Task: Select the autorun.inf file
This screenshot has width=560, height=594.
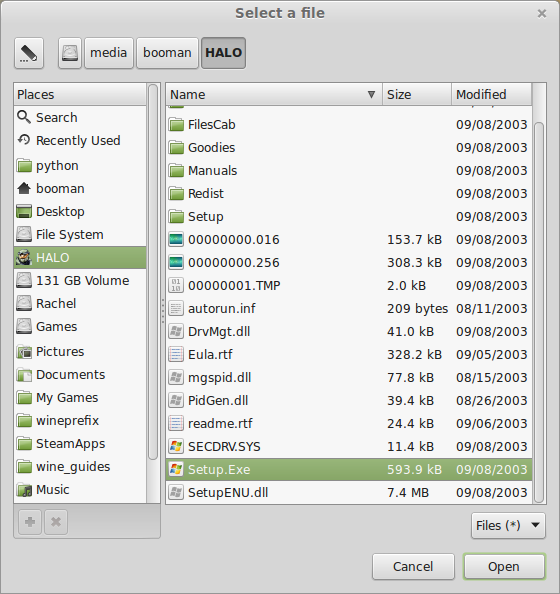Action: (349, 309)
